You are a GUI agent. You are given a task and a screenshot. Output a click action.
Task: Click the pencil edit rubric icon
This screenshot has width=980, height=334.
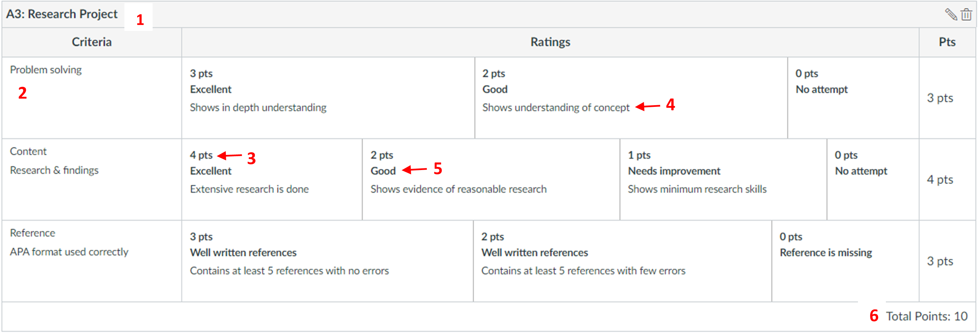click(951, 14)
